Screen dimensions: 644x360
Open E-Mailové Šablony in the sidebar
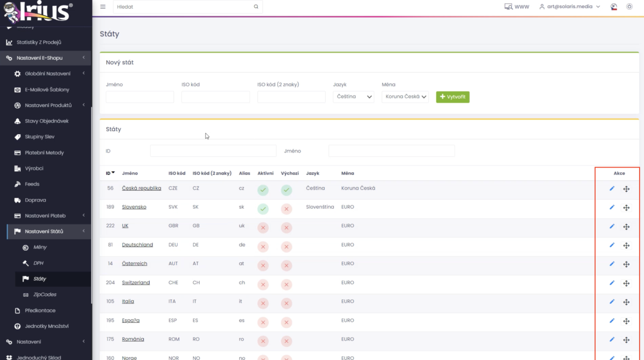tap(47, 90)
